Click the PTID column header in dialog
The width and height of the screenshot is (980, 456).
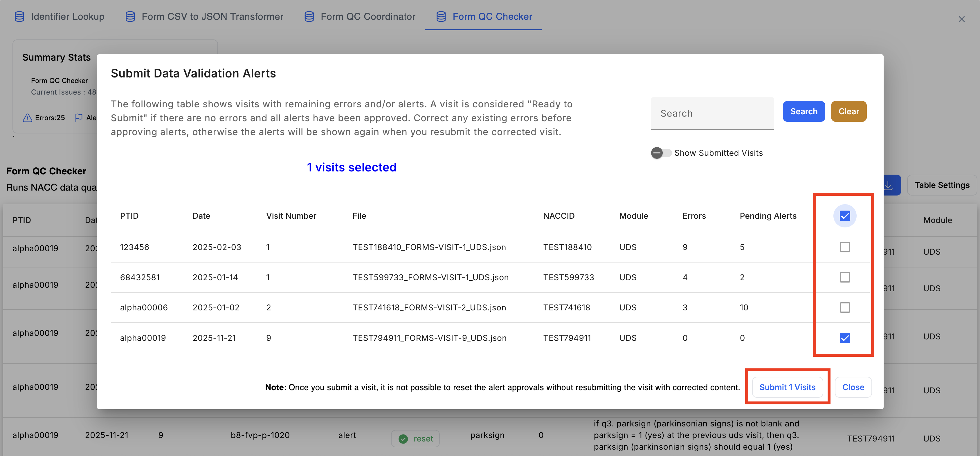[x=129, y=216]
